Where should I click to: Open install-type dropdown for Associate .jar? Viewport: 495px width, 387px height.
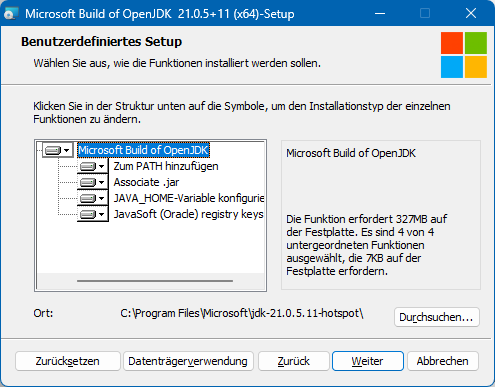pyautogui.click(x=93, y=182)
